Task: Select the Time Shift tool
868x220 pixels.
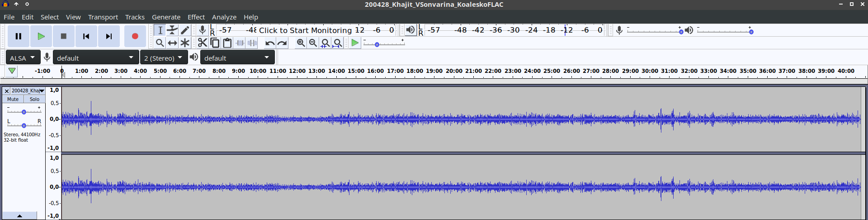Action: (x=172, y=43)
